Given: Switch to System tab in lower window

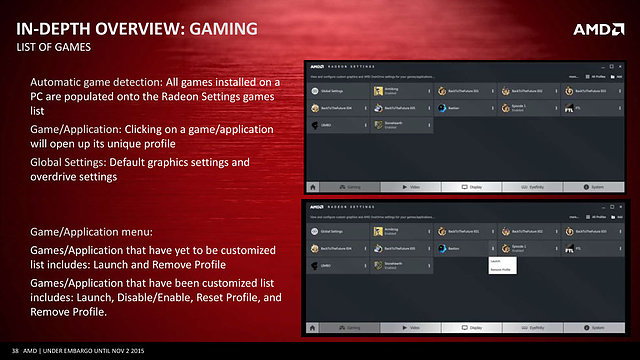Looking at the screenshot, I should click(593, 328).
